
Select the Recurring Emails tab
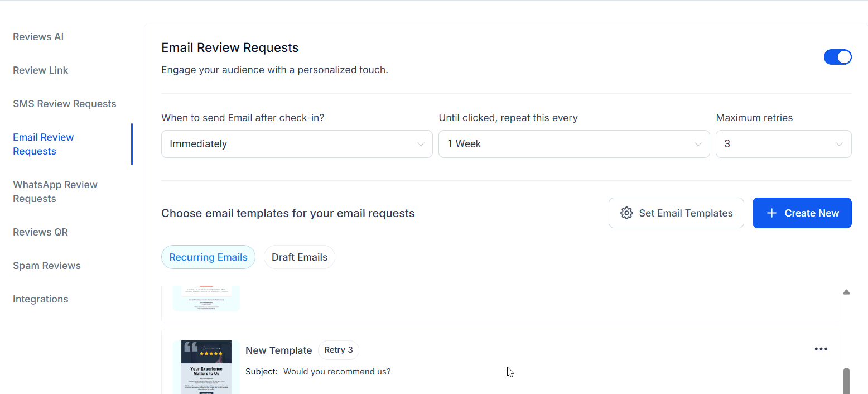[x=208, y=257]
